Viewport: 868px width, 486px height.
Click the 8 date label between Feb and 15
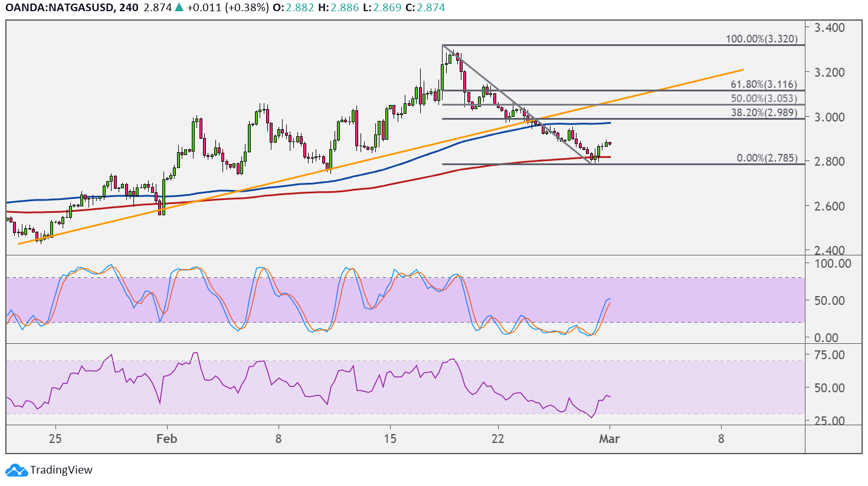[279, 439]
